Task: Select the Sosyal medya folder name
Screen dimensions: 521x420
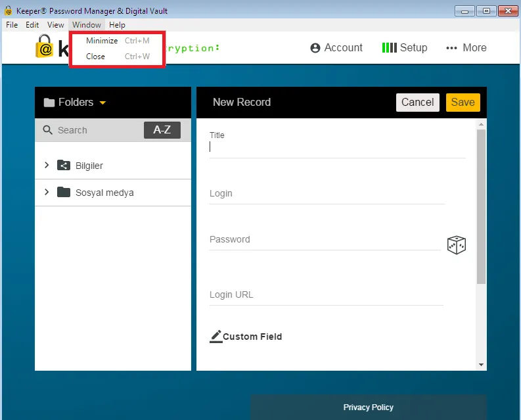Action: point(104,193)
